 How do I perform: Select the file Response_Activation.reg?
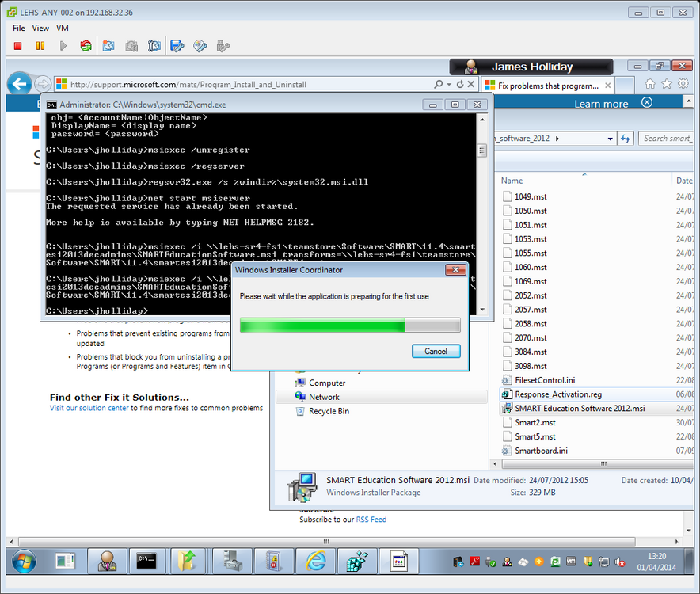[596, 394]
